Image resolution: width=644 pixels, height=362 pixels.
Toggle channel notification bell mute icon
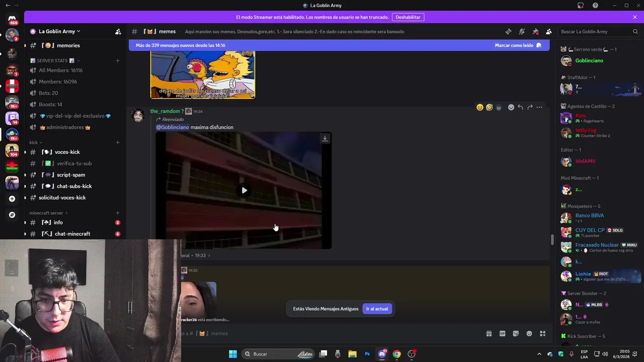point(522,31)
